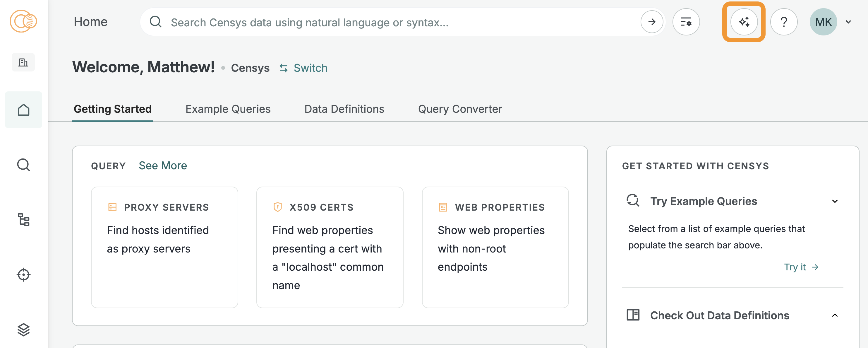Toggle the Check Out Data Definitions section
The image size is (868, 348).
(834, 315)
